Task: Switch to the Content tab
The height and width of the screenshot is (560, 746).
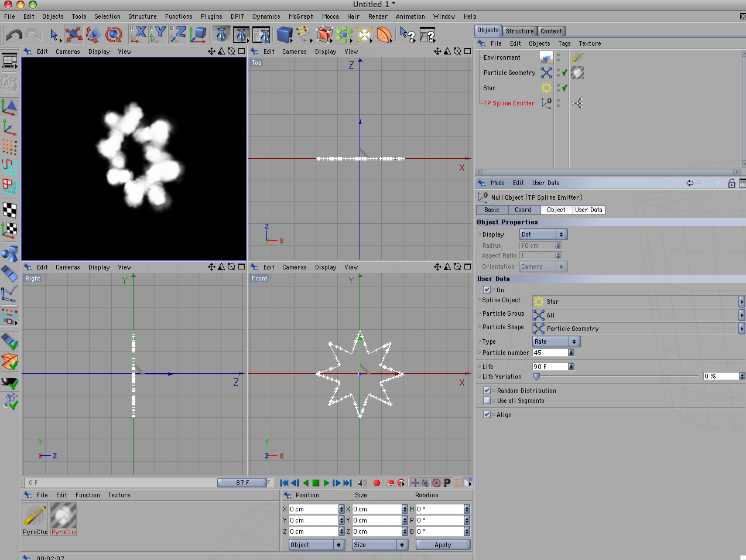Action: 551,31
